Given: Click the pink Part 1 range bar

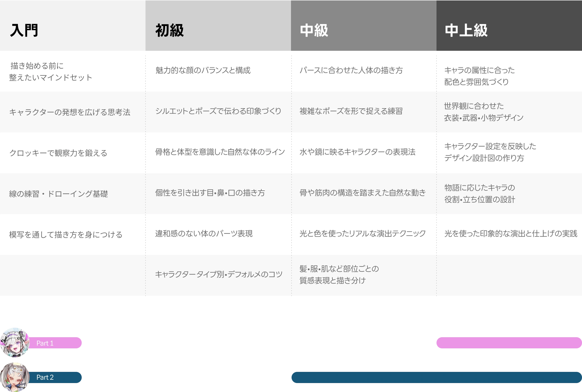Looking at the screenshot, I should pyautogui.click(x=509, y=343).
